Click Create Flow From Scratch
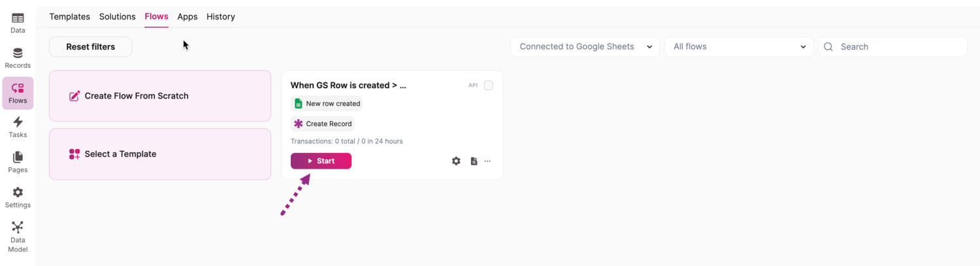The width and height of the screenshot is (980, 266). [160, 96]
